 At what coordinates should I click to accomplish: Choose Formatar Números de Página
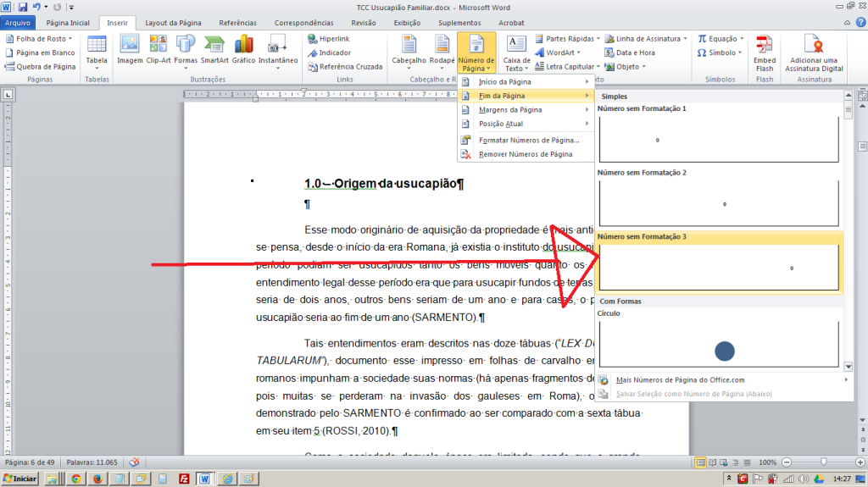click(526, 140)
